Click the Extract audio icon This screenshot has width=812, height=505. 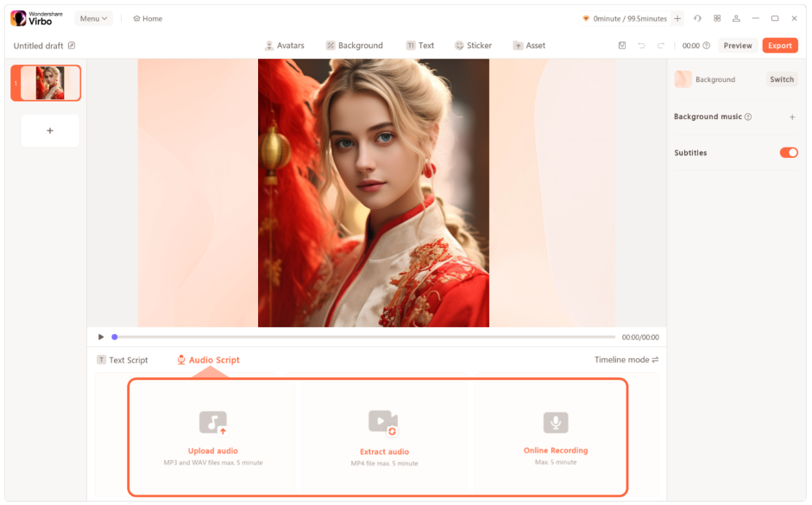point(383,423)
